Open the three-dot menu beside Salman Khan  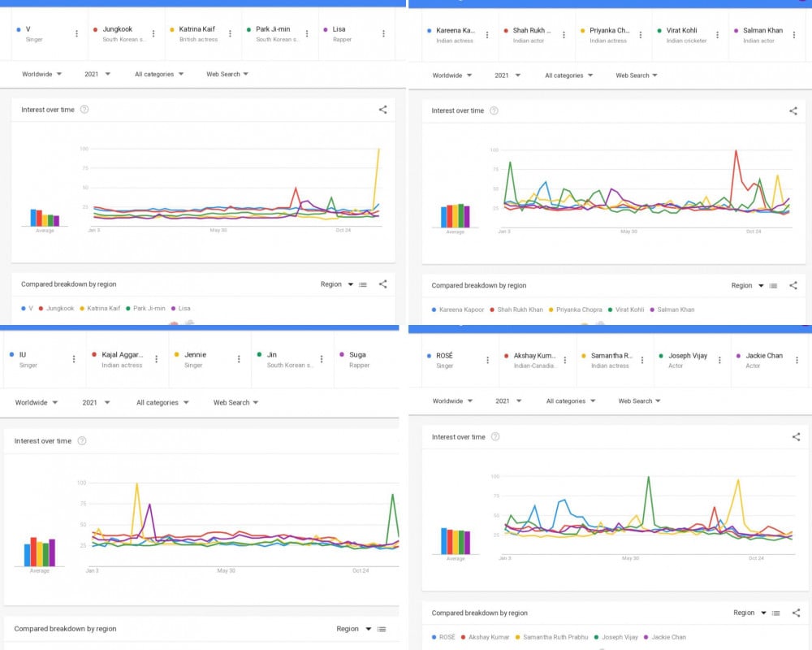[794, 35]
